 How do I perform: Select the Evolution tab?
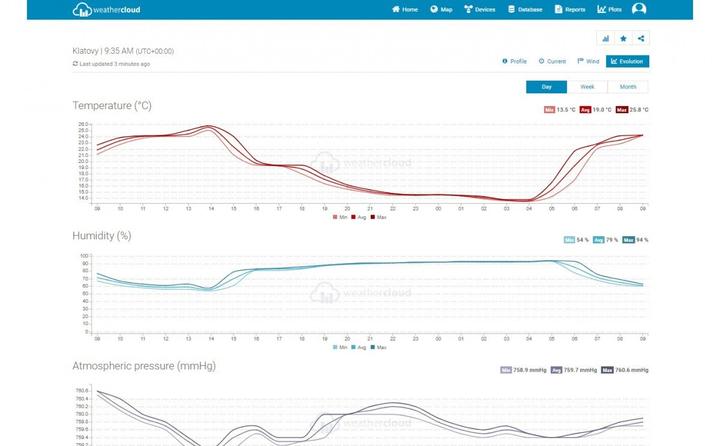point(627,61)
